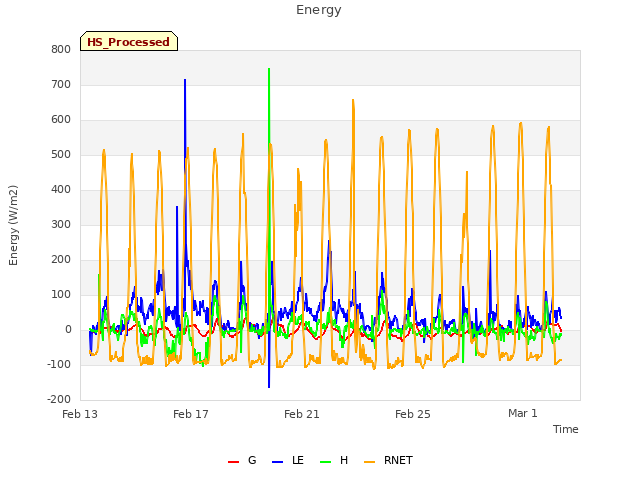Viewport: 640px width, 480px height.
Task: Click the red G legend color marker
Action: pos(233,462)
